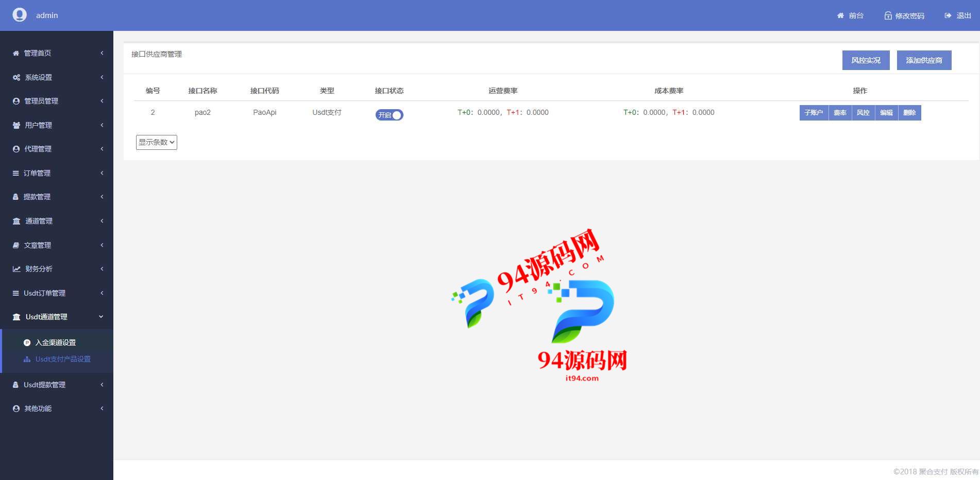
Task: Click the 修改密码 link
Action: click(910, 15)
